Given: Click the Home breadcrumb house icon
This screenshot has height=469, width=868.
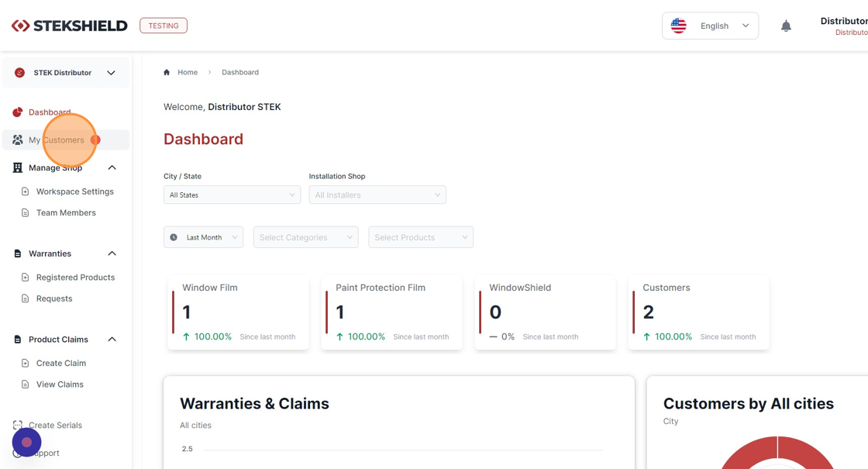Looking at the screenshot, I should pos(167,73).
